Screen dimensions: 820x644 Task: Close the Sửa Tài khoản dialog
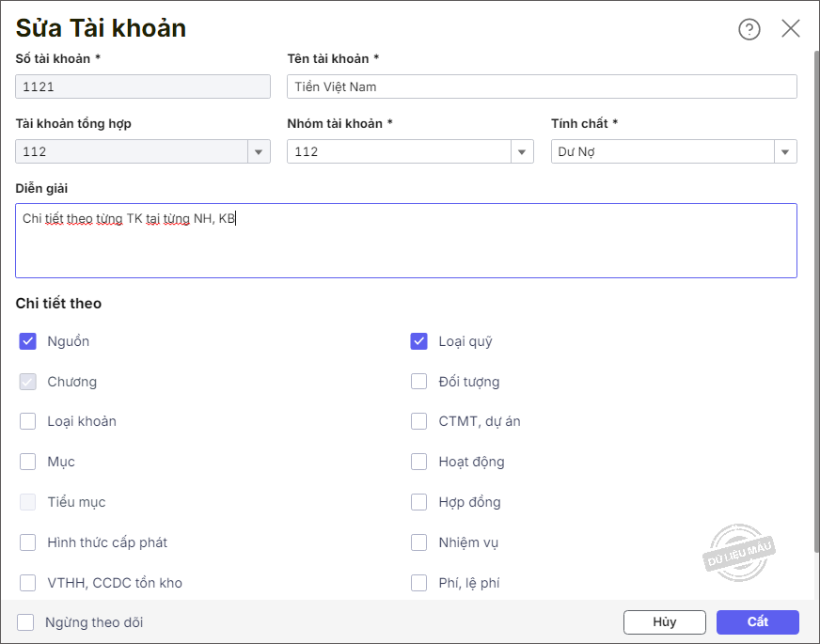[791, 28]
